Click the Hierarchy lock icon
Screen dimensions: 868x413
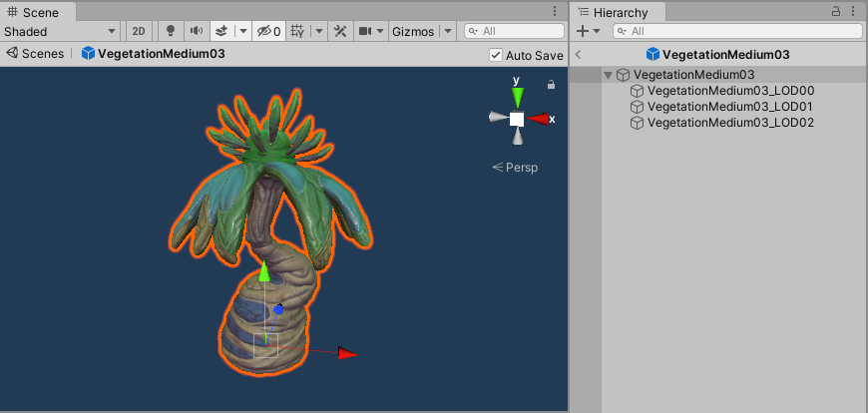point(836,11)
